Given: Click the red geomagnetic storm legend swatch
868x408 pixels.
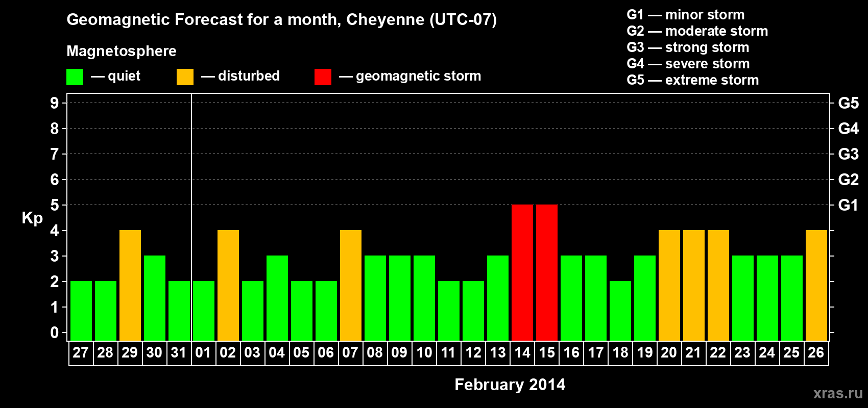Looking at the screenshot, I should (323, 77).
